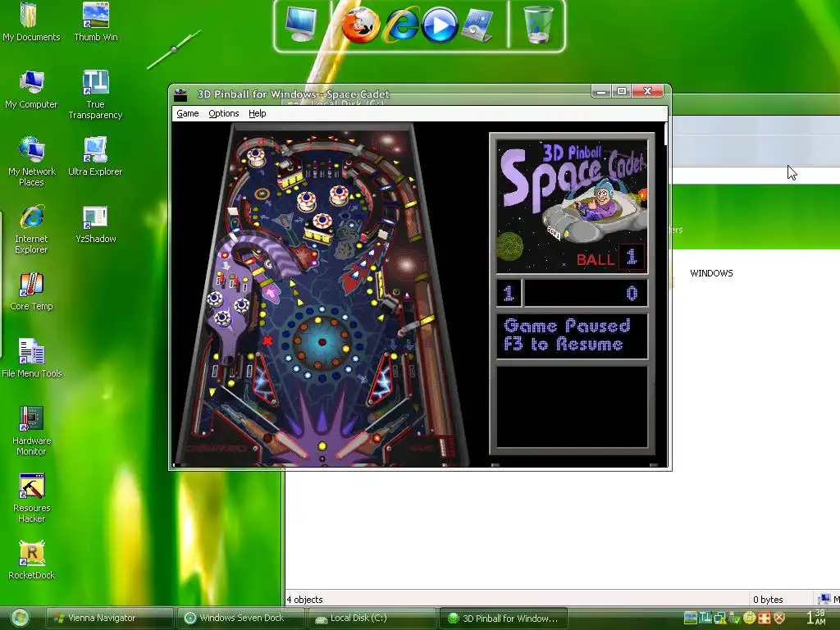Select the True Transparency desktop shortcut
Viewport: 840px width, 630px height.
click(x=95, y=95)
